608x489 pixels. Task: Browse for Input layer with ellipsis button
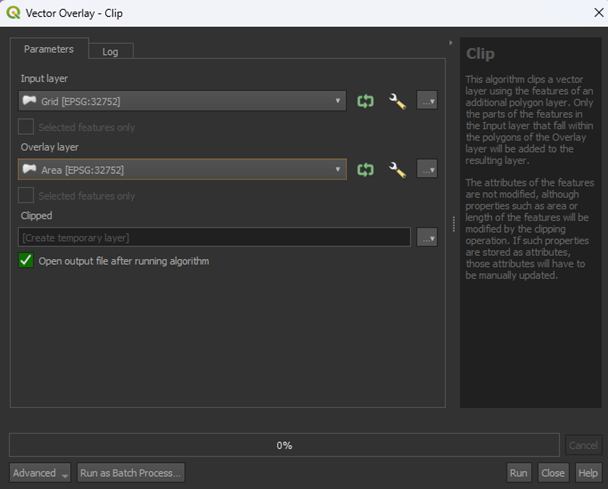click(x=427, y=101)
